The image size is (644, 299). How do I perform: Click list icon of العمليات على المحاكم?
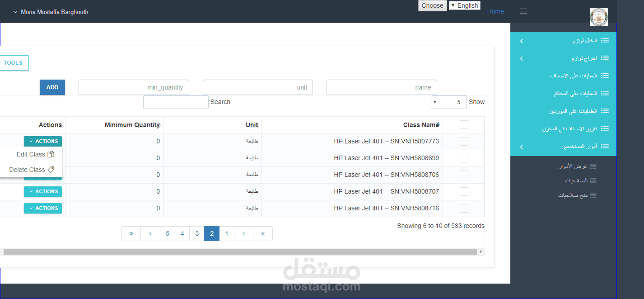click(605, 93)
